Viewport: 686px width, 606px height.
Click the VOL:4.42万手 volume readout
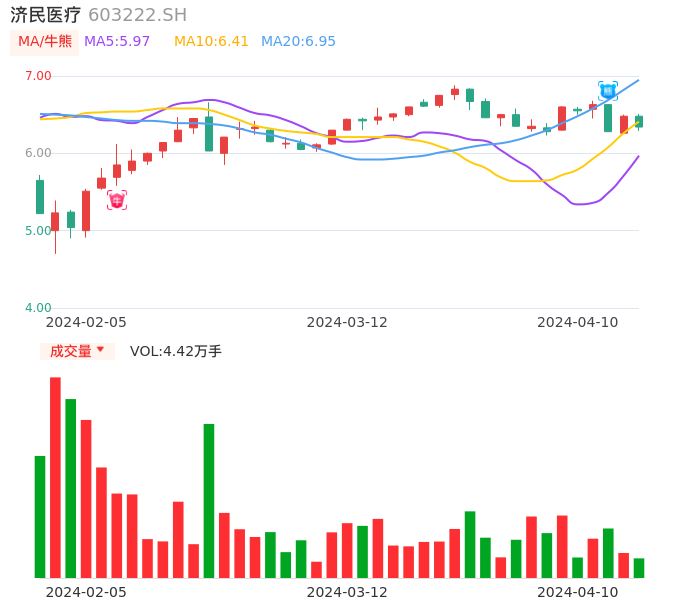click(176, 351)
